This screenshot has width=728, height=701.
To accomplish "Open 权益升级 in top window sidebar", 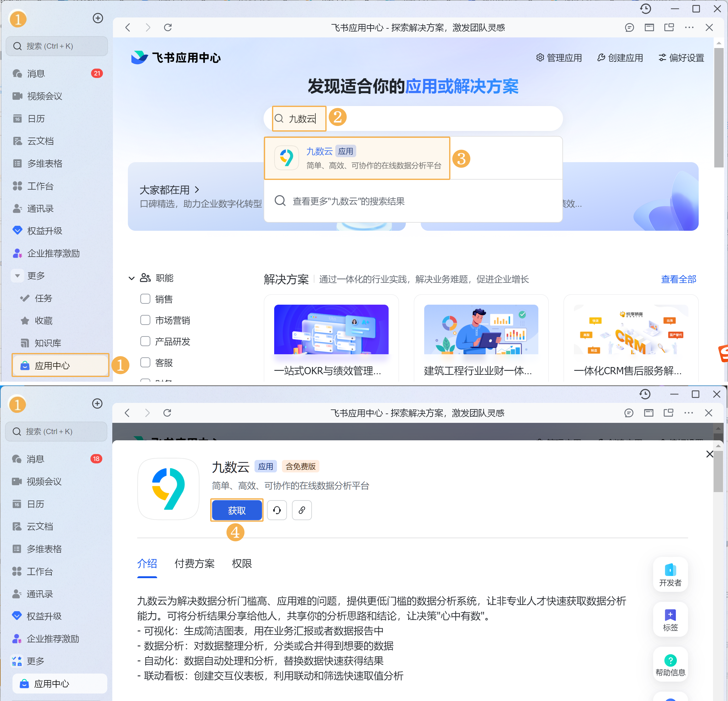I will point(57,231).
